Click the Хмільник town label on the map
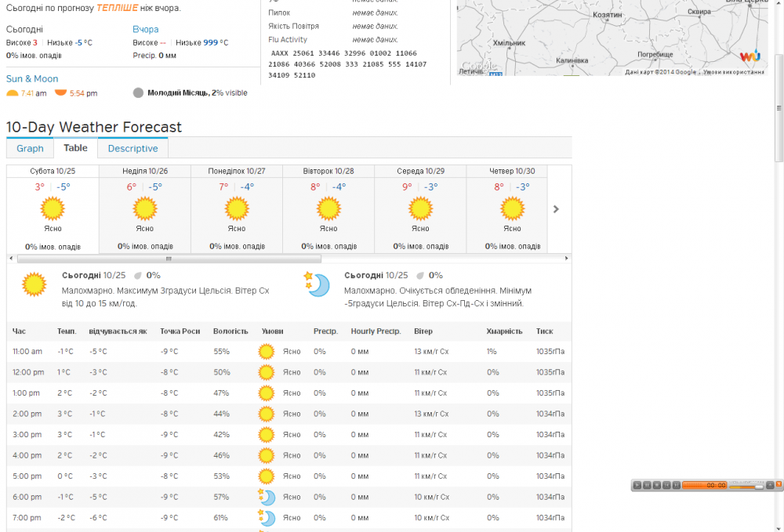 pyautogui.click(x=509, y=43)
